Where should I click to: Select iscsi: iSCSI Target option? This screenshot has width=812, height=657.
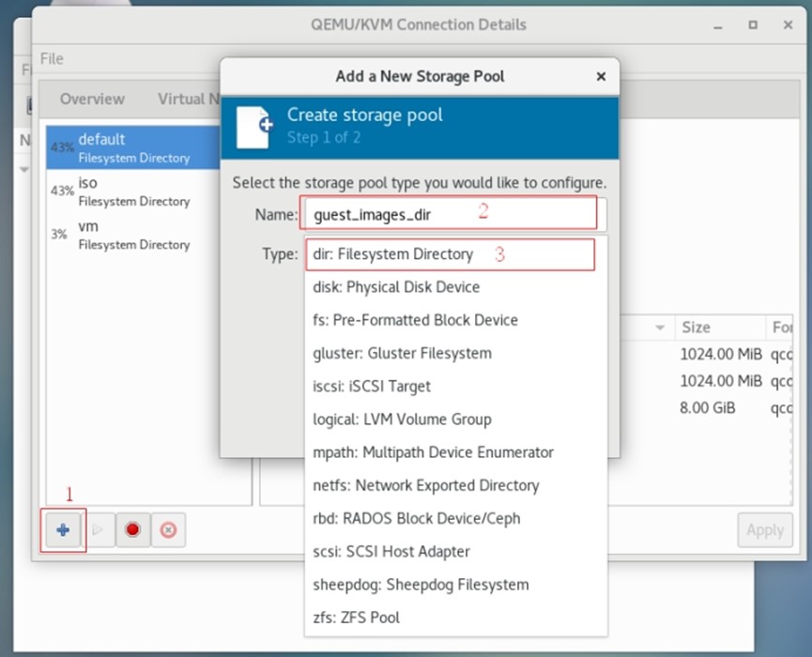[455, 387]
